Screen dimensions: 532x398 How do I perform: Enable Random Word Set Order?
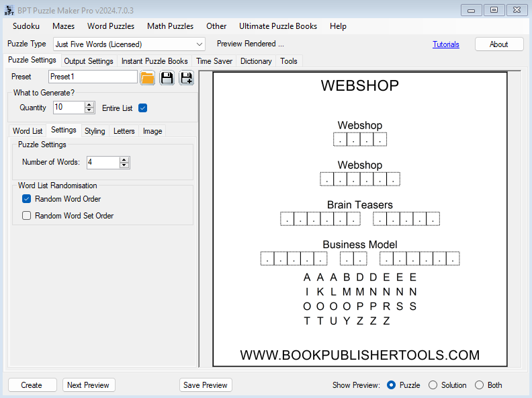click(x=27, y=216)
